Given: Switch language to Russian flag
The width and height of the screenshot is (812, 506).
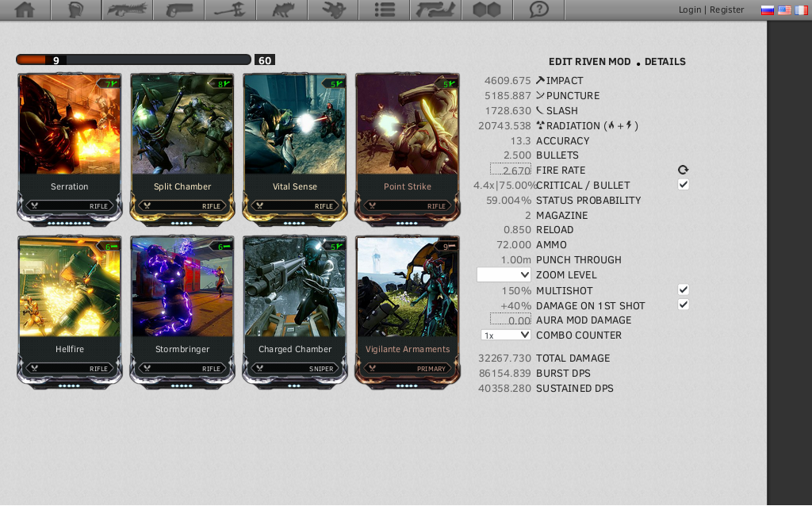Looking at the screenshot, I should pos(768,10).
